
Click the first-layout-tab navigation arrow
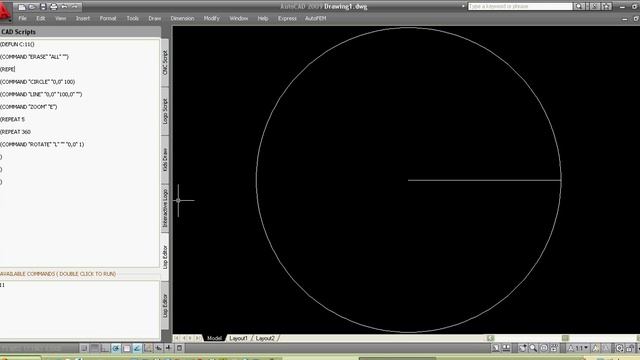click(x=176, y=338)
